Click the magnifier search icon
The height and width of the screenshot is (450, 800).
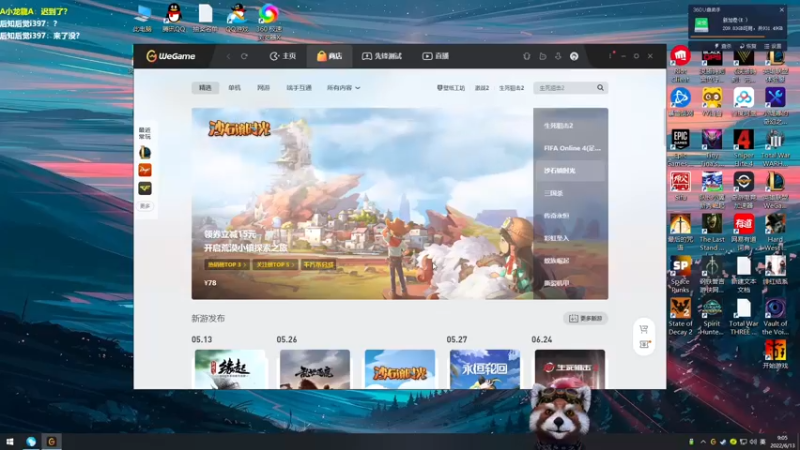tap(601, 88)
